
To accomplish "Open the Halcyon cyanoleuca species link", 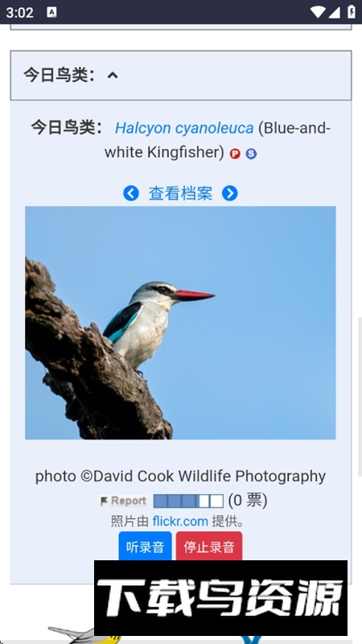I will (184, 128).
